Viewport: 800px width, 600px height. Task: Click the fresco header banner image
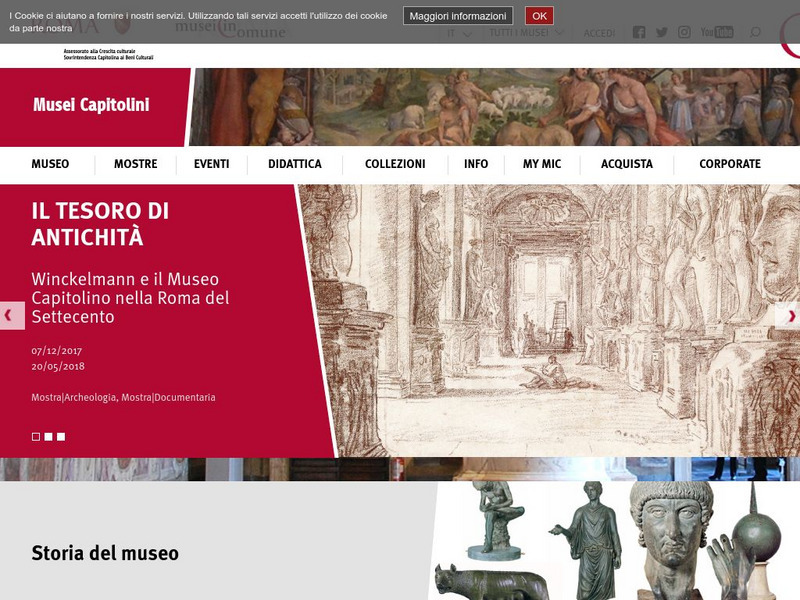point(495,107)
